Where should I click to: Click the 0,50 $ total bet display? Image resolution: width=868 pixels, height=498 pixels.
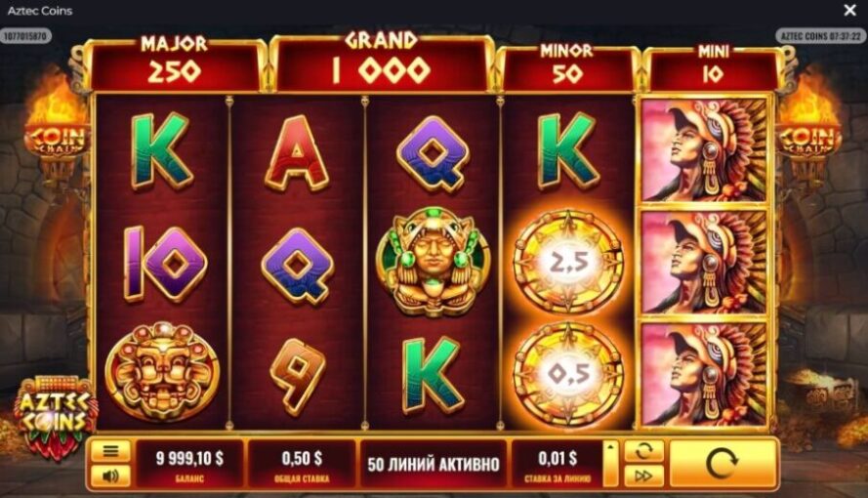tap(302, 464)
